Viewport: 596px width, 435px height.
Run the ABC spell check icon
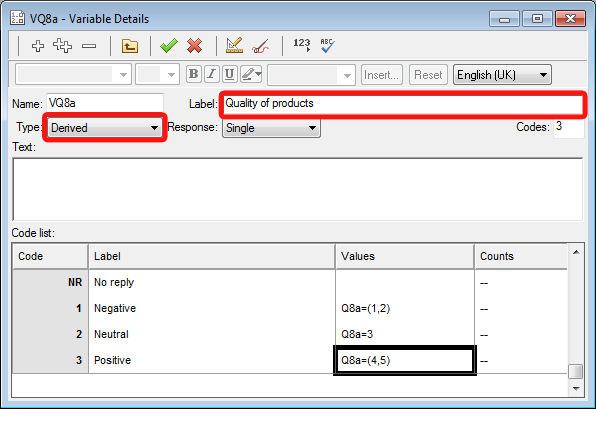(x=327, y=46)
